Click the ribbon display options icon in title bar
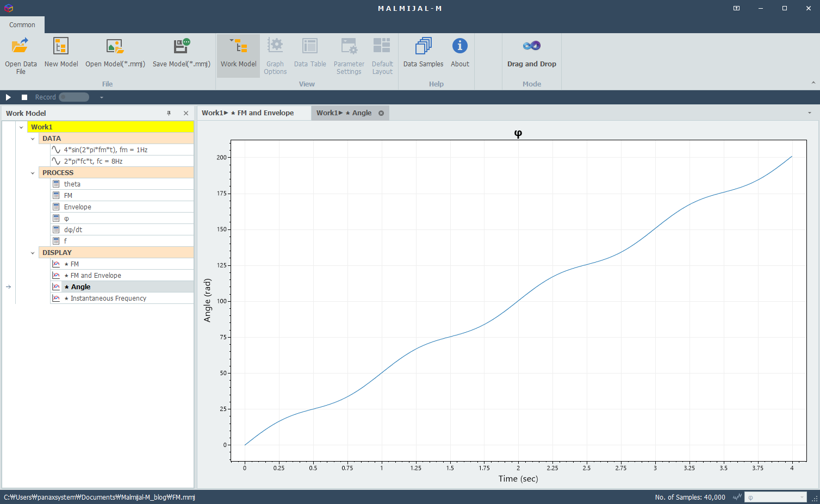This screenshot has height=504, width=820. [x=736, y=8]
